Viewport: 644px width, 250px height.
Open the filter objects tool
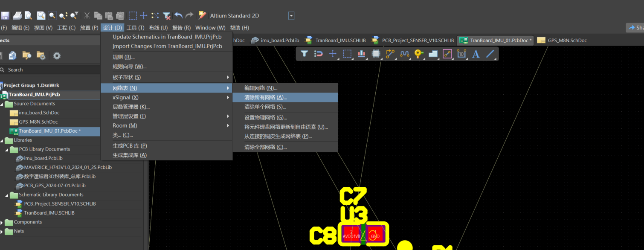304,54
